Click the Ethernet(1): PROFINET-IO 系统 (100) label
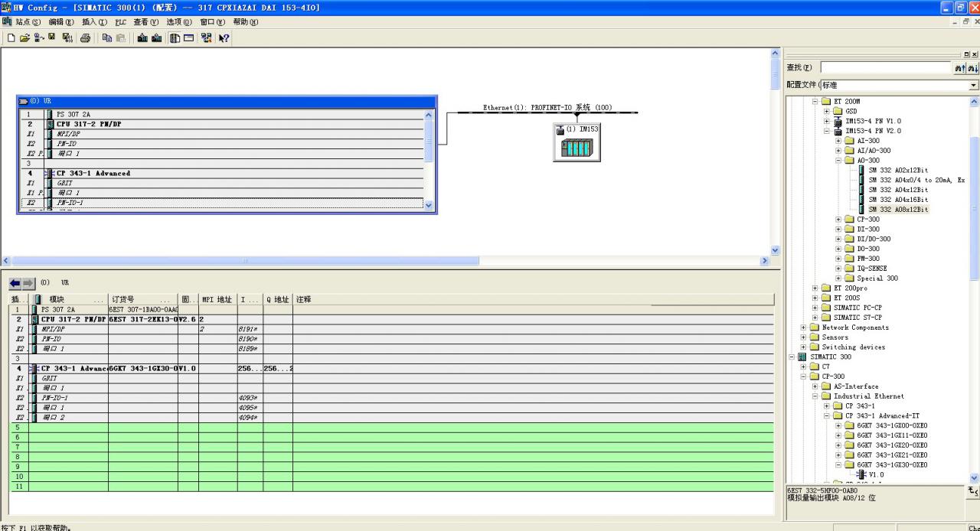The image size is (980, 531). (x=547, y=107)
